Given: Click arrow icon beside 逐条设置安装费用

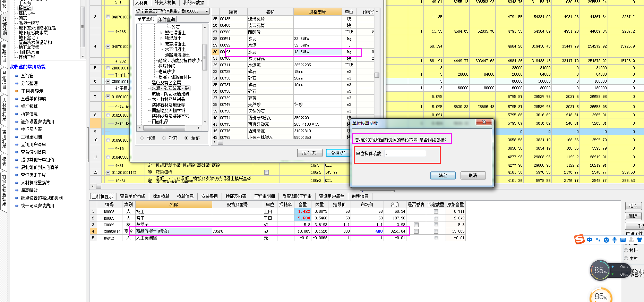Looking at the screenshot, I should pos(17,121).
